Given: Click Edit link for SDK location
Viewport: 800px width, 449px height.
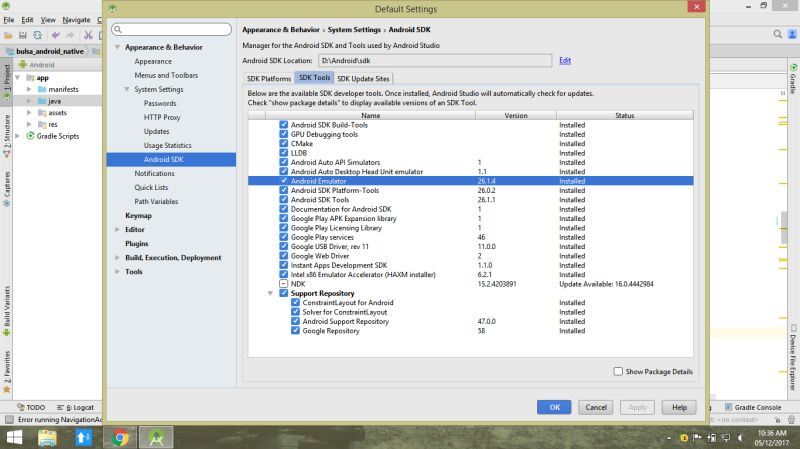Looking at the screenshot, I should (x=565, y=60).
